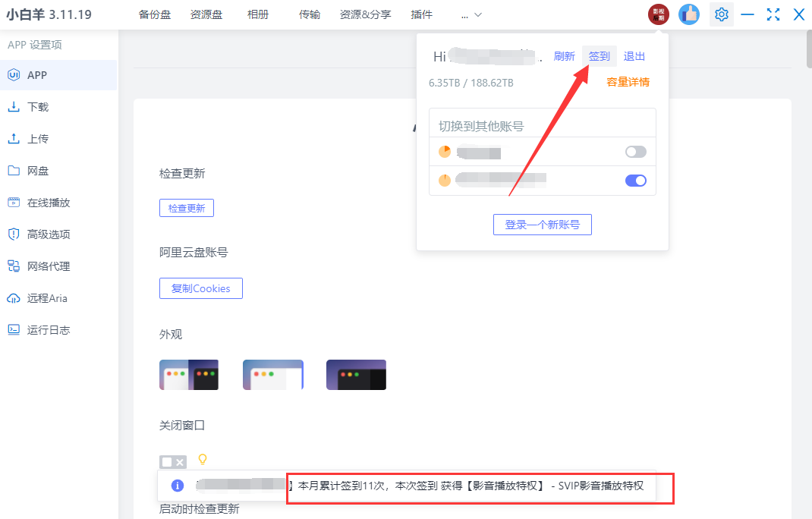Expand the more menu dropdown arrow
Screen dimensions: 812x519
pyautogui.click(x=478, y=15)
